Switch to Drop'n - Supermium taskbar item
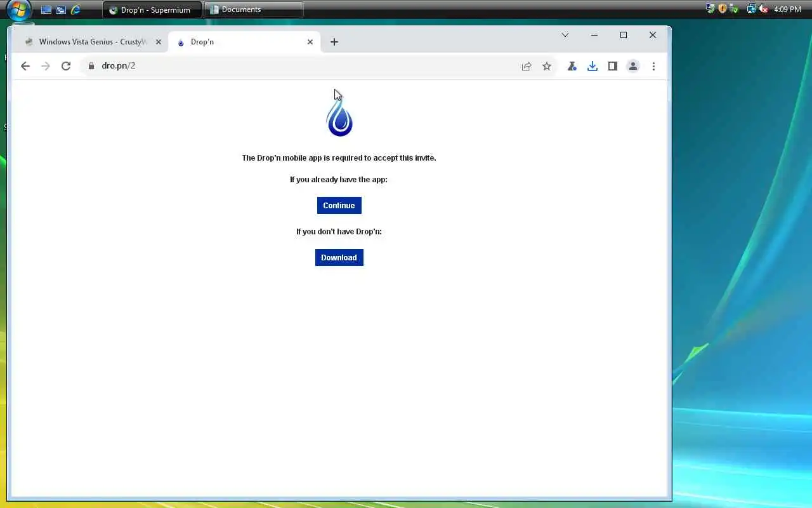This screenshot has height=508, width=812. (152, 10)
